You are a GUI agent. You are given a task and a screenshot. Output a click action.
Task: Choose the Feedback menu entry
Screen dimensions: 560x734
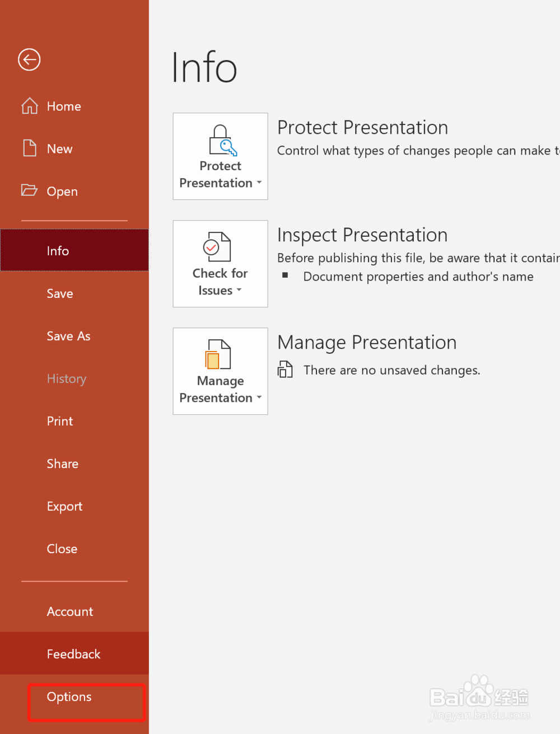[x=73, y=654]
